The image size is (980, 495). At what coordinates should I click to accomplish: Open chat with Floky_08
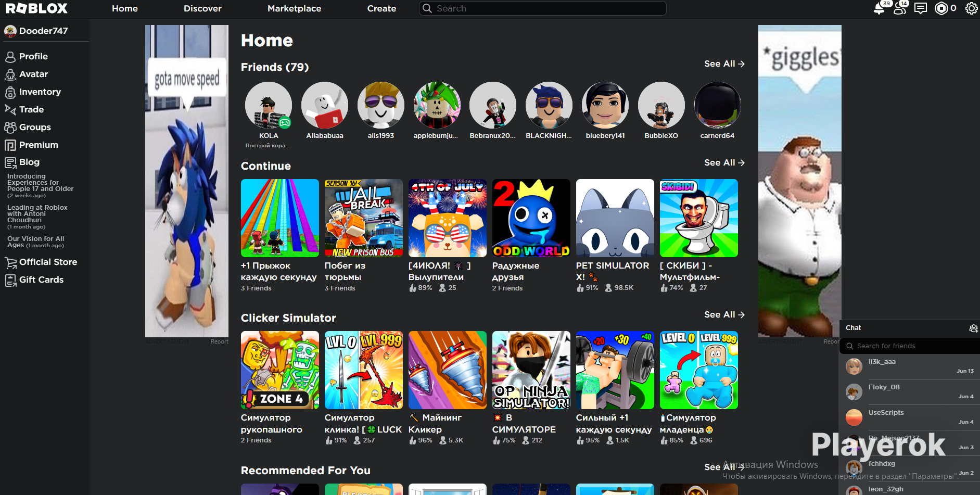click(910, 392)
